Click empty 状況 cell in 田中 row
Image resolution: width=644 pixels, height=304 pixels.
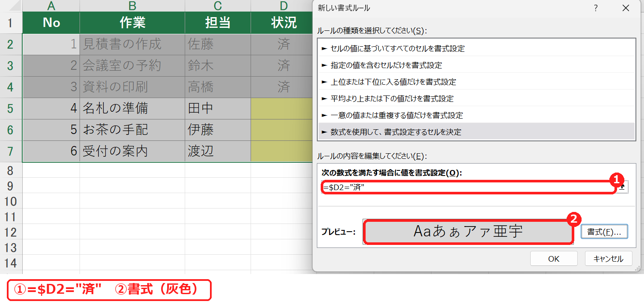(282, 108)
